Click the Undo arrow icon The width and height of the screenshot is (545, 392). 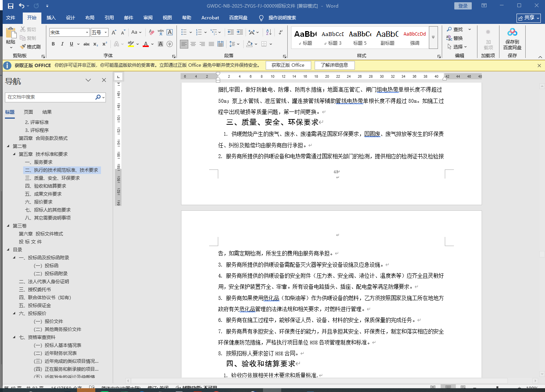22,6
